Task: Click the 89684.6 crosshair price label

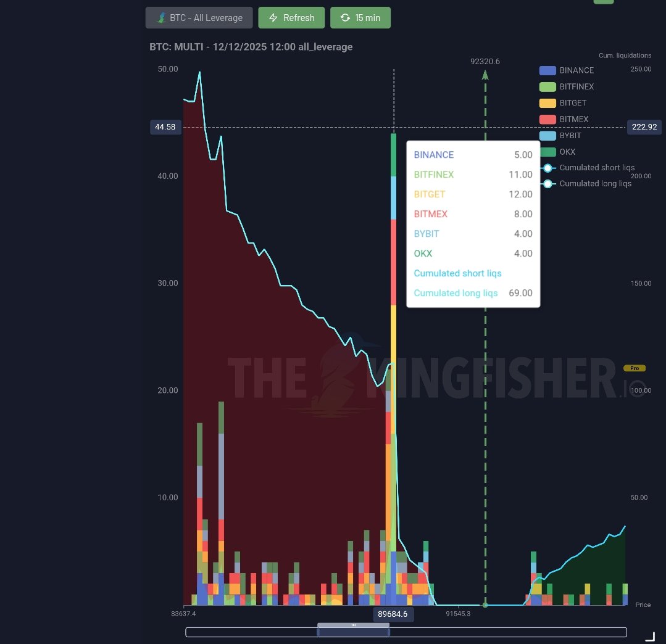Action: 393,614
